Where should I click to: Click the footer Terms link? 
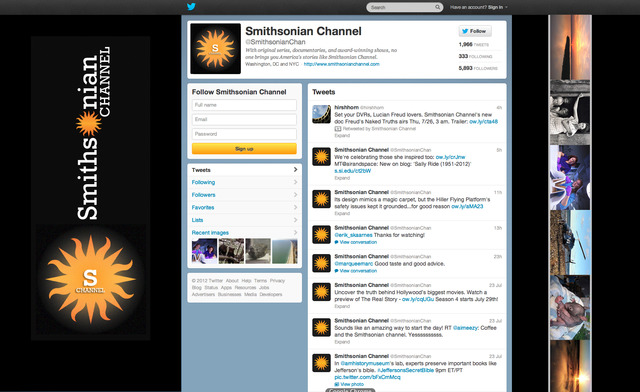260,281
